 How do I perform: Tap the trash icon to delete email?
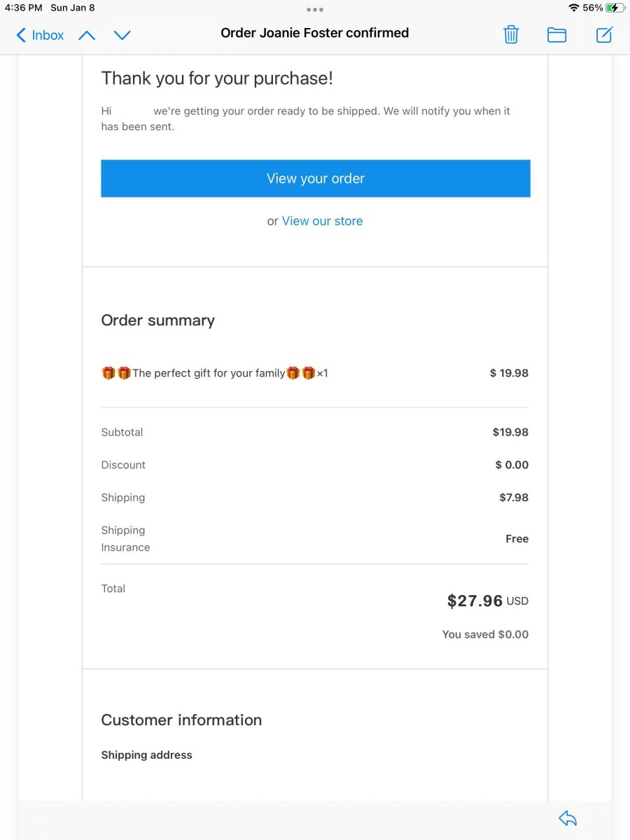(x=511, y=34)
